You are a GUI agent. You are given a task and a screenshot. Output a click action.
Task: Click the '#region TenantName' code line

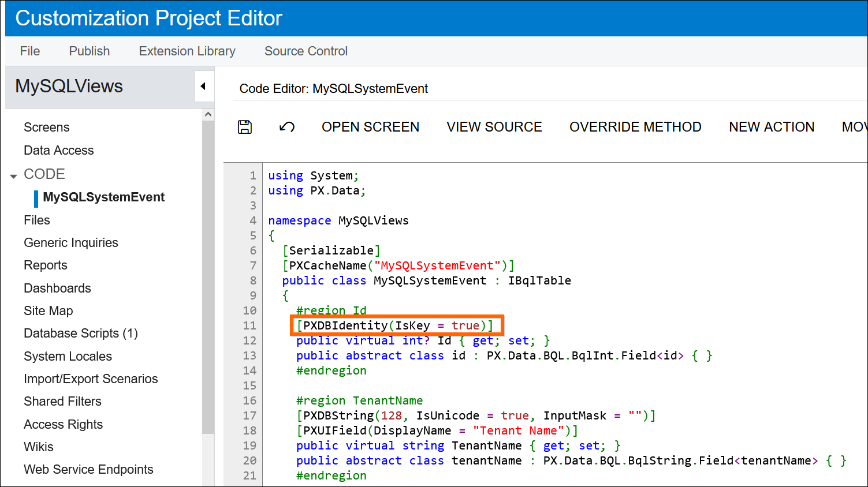(359, 400)
